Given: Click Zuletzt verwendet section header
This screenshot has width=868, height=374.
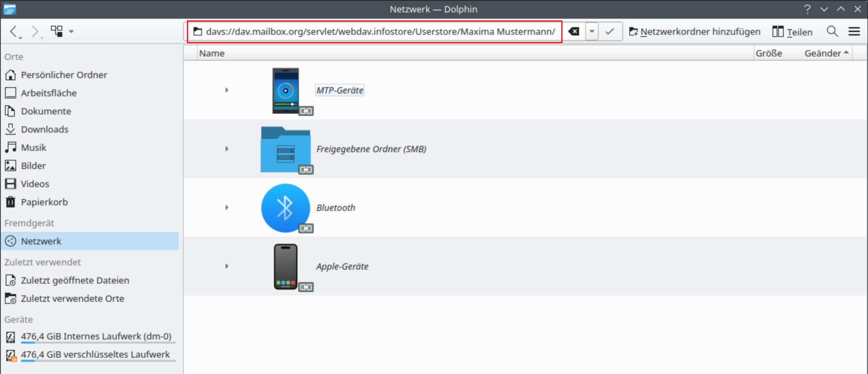Looking at the screenshot, I should 42,262.
